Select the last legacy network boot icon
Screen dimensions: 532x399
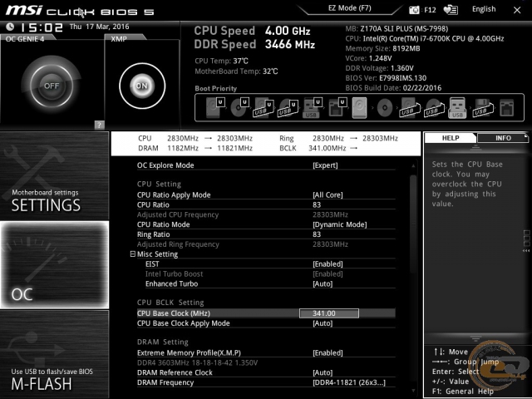point(507,108)
